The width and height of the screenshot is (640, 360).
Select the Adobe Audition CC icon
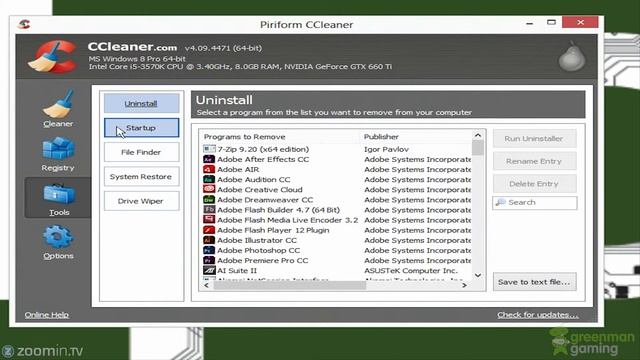click(209, 179)
